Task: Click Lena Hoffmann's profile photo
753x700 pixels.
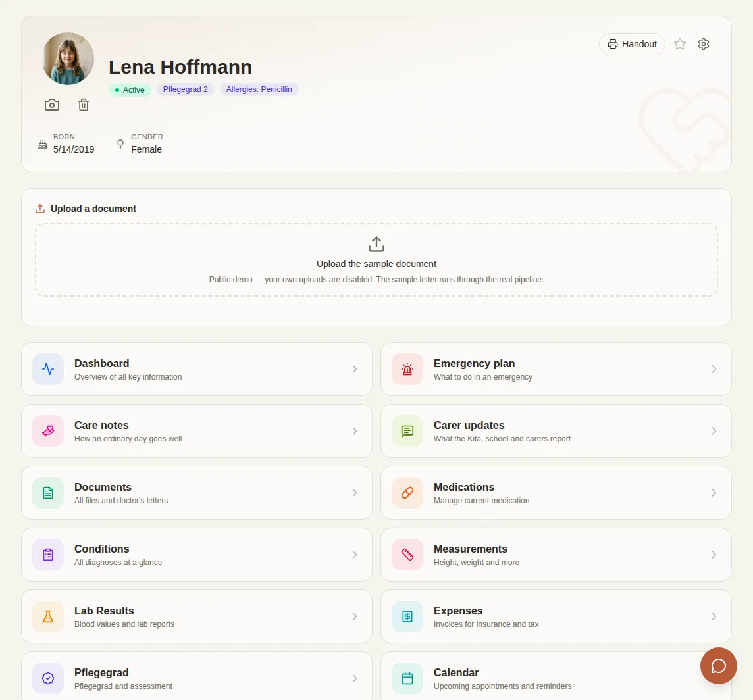Action: pyautogui.click(x=68, y=59)
